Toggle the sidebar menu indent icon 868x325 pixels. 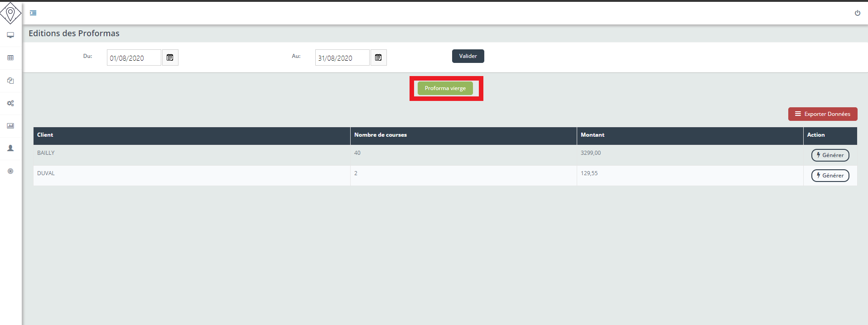click(33, 13)
